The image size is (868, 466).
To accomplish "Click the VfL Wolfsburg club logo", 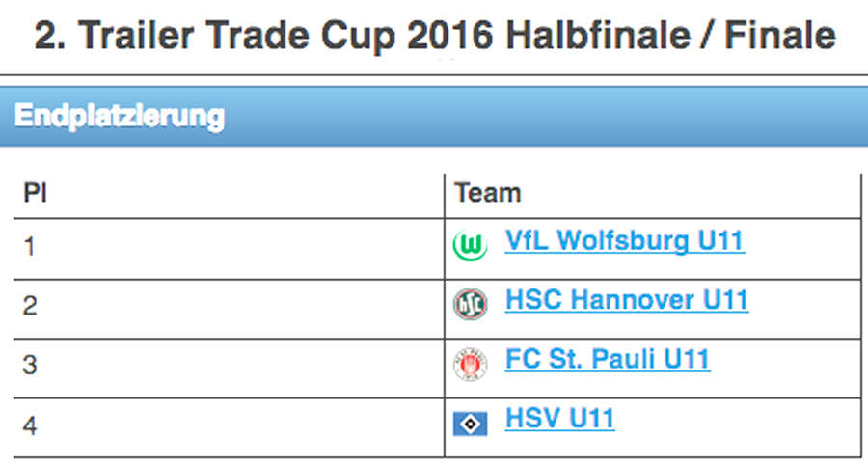I will (470, 245).
